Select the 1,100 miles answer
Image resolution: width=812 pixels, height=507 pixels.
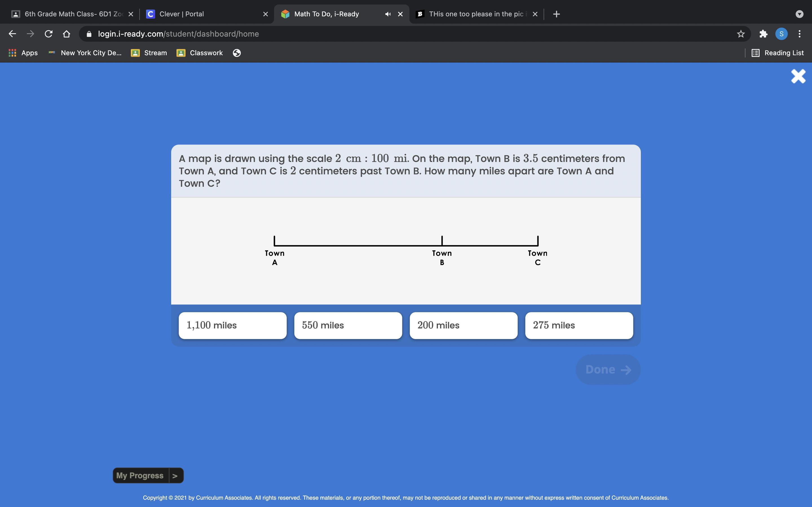point(233,325)
